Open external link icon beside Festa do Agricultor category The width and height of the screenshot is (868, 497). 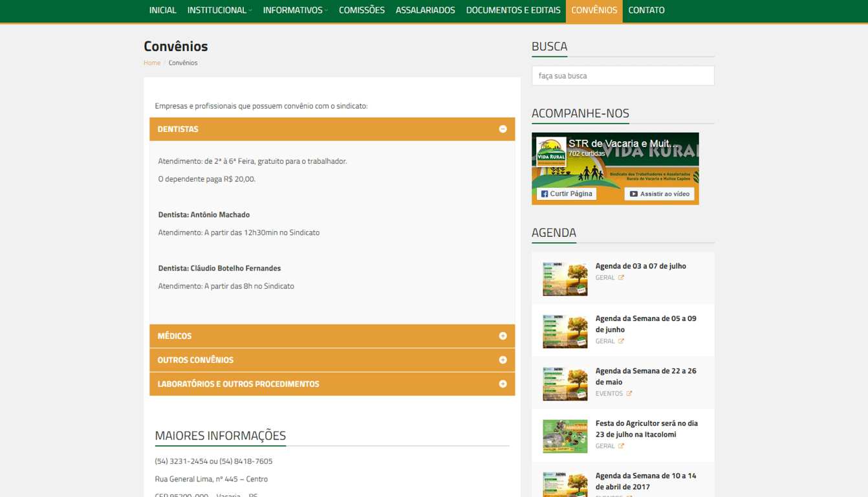pyautogui.click(x=621, y=446)
